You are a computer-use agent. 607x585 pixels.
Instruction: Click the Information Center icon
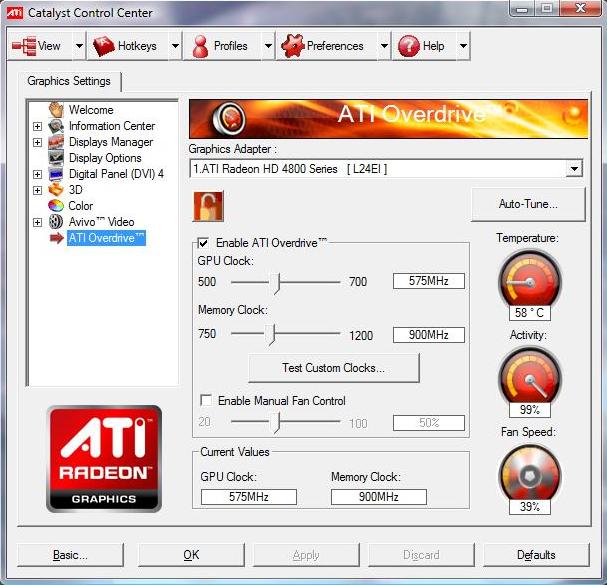tap(56, 126)
